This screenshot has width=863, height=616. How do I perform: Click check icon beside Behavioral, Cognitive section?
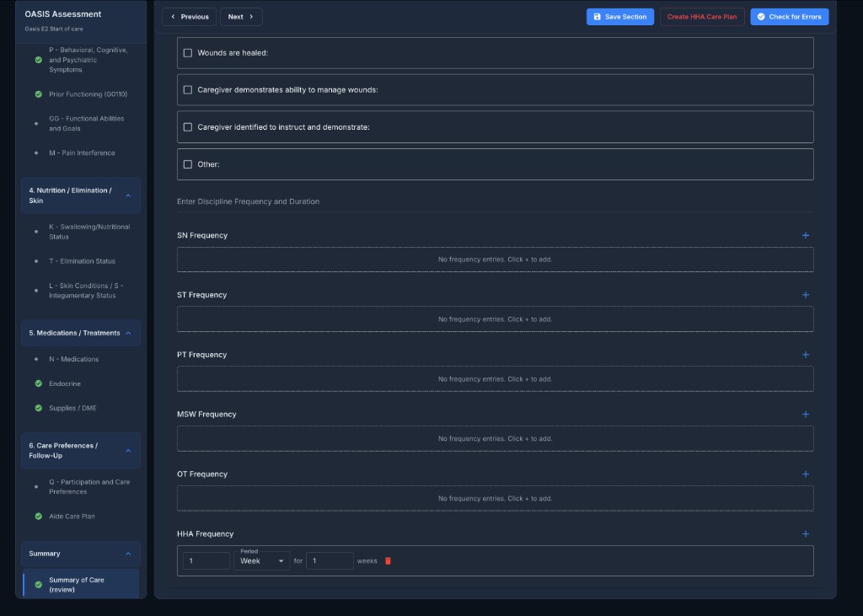pyautogui.click(x=39, y=60)
